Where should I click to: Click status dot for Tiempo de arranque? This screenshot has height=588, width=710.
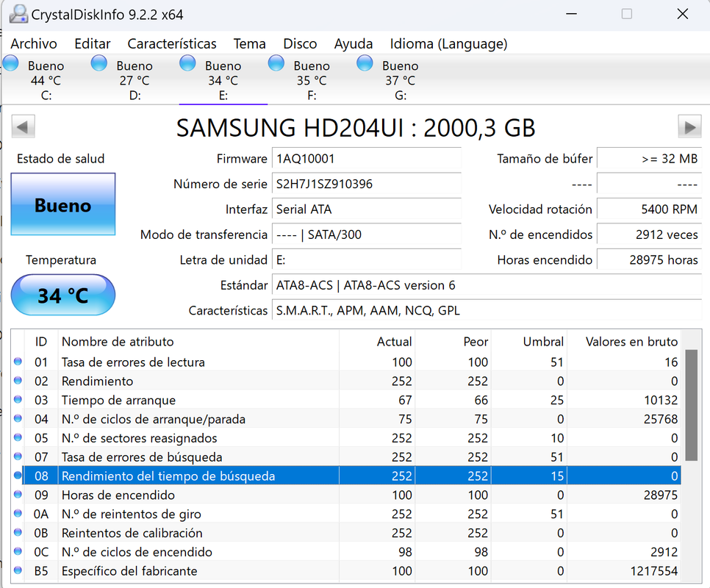coord(18,399)
